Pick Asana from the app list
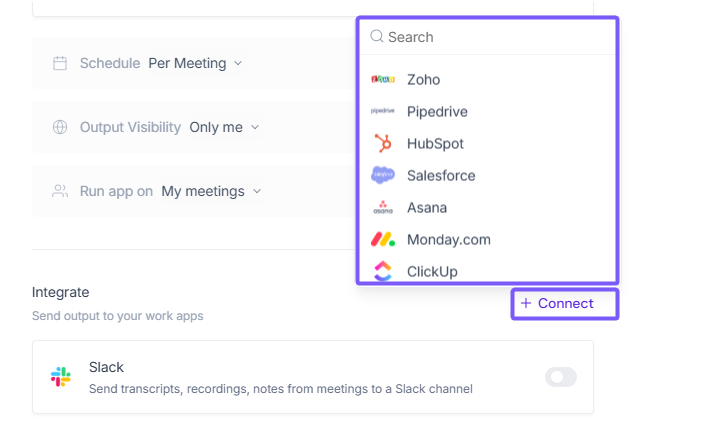Viewport: 703px width, 428px height. tap(427, 208)
